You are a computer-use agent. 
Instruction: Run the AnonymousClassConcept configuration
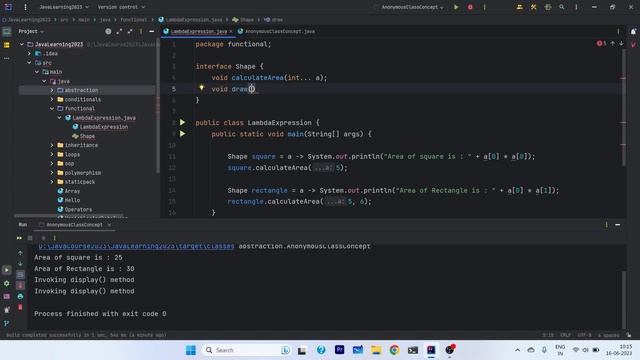456,7
